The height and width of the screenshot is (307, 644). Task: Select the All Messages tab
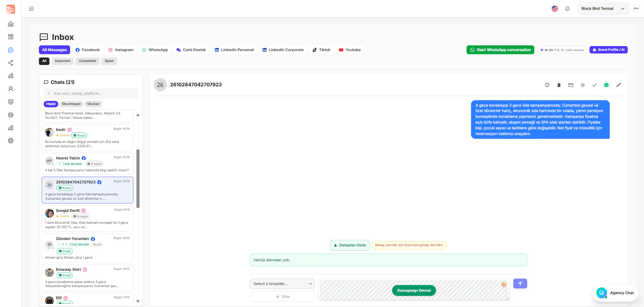[x=55, y=50]
